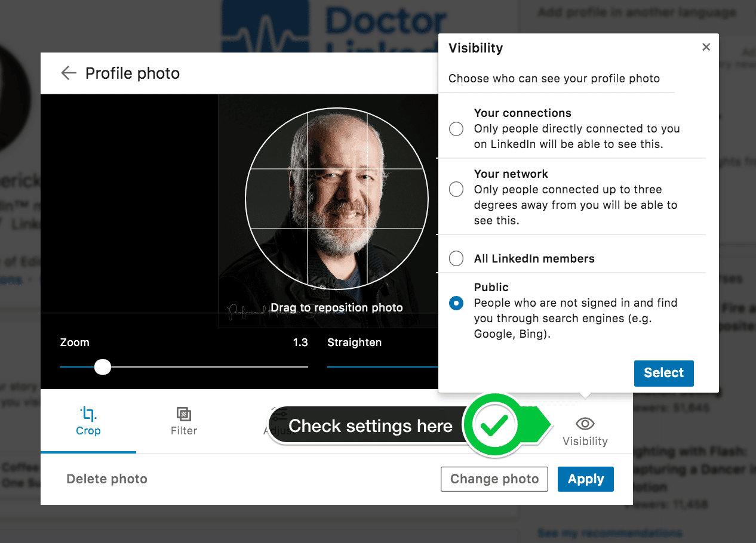Choose the Your network radio option
This screenshot has height=543, width=756.
tap(456, 190)
